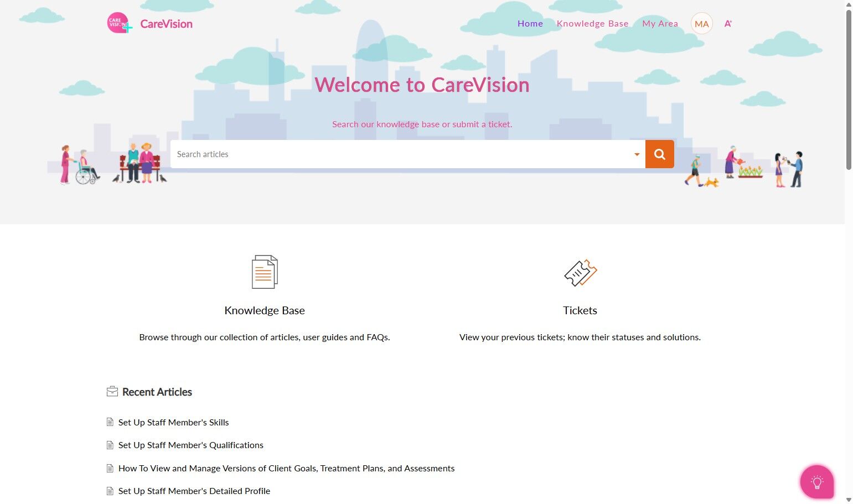This screenshot has height=504, width=853.
Task: Open article Set Up Staff Member's Skills
Action: 173,422
